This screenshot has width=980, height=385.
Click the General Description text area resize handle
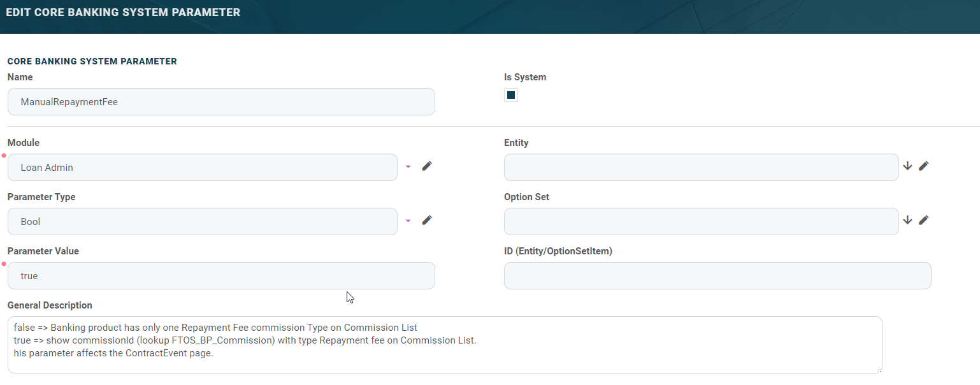click(879, 370)
